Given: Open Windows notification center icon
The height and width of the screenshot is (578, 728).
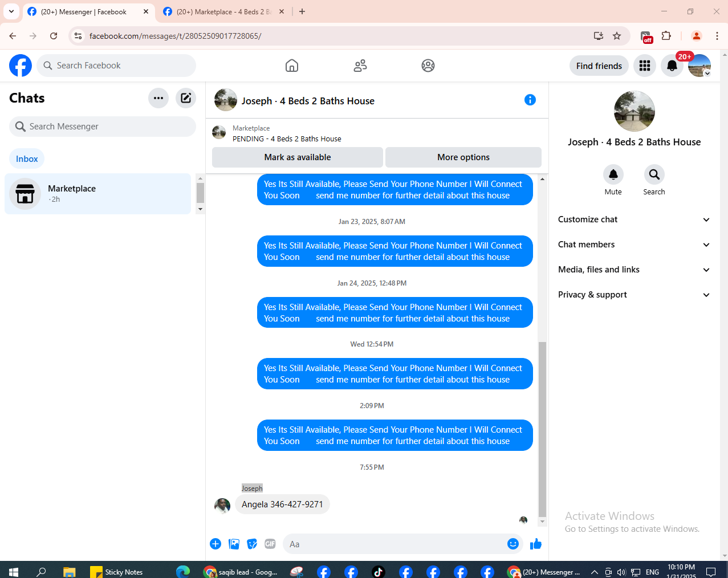Looking at the screenshot, I should 711,572.
